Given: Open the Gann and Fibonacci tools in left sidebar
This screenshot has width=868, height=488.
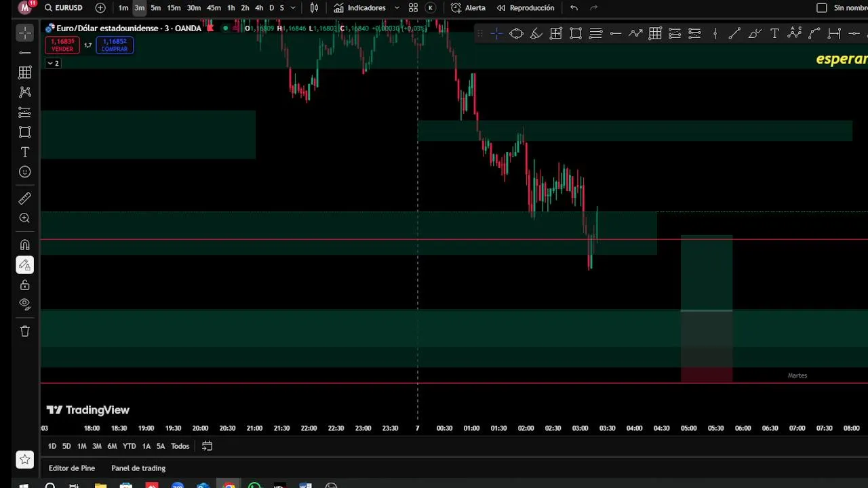Looking at the screenshot, I should point(25,72).
